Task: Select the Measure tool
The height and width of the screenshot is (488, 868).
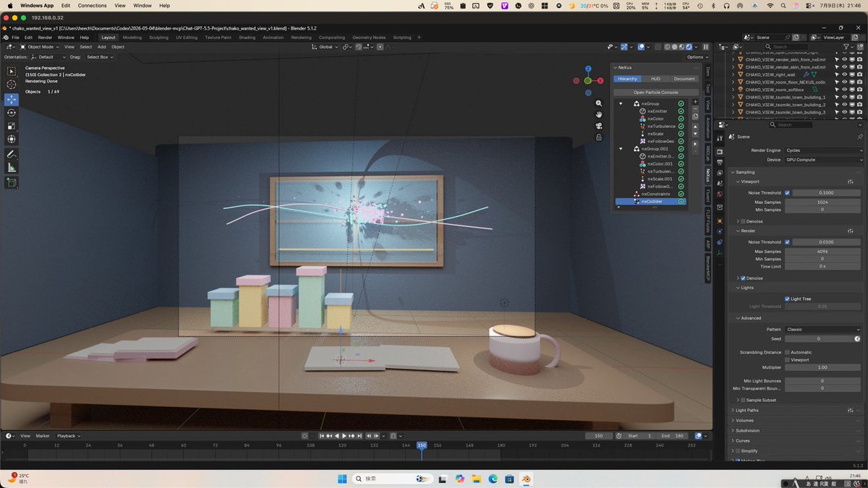Action: pos(12,168)
